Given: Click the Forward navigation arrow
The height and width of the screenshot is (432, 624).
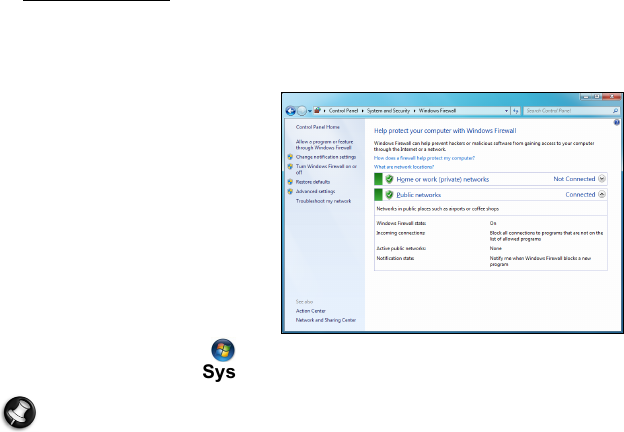Looking at the screenshot, I should 302,111.
